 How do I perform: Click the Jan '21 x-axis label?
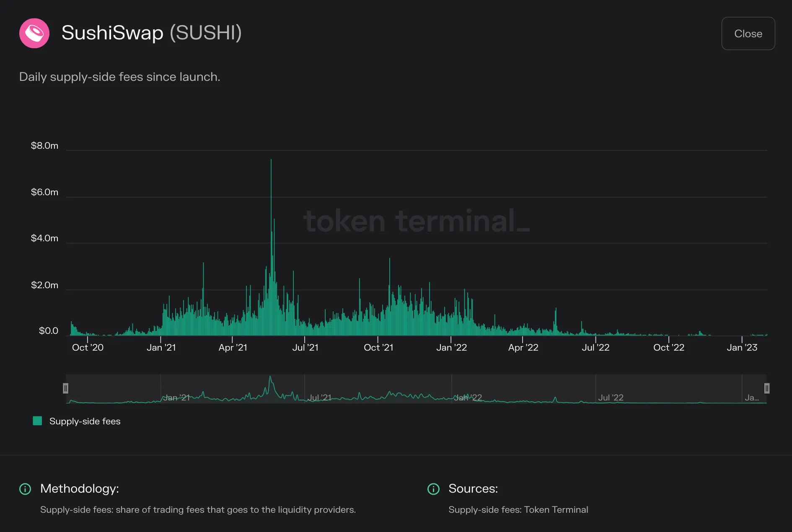[161, 347]
